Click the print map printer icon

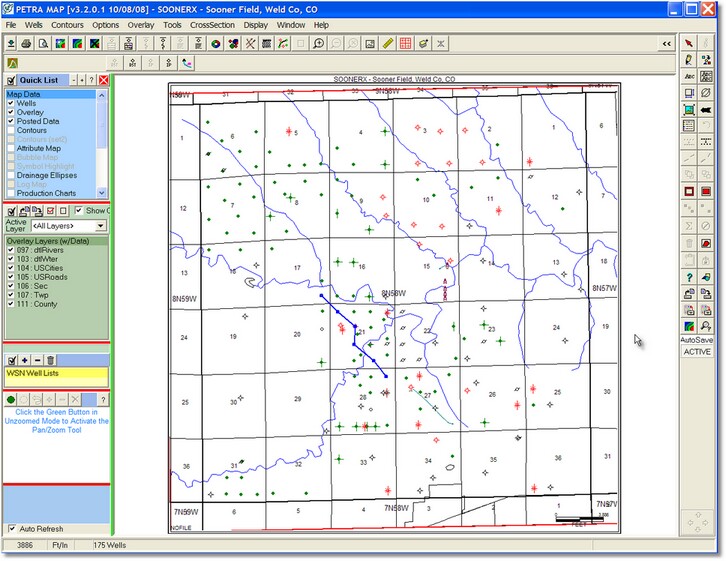[26, 44]
